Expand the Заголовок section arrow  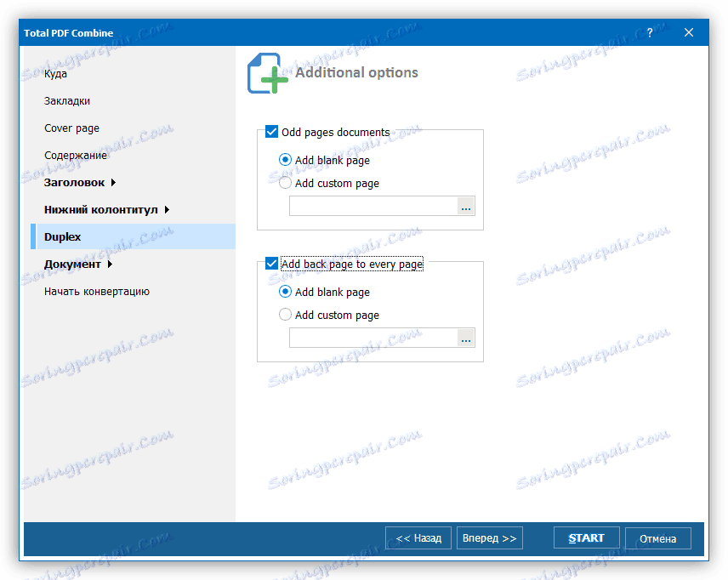[113, 183]
